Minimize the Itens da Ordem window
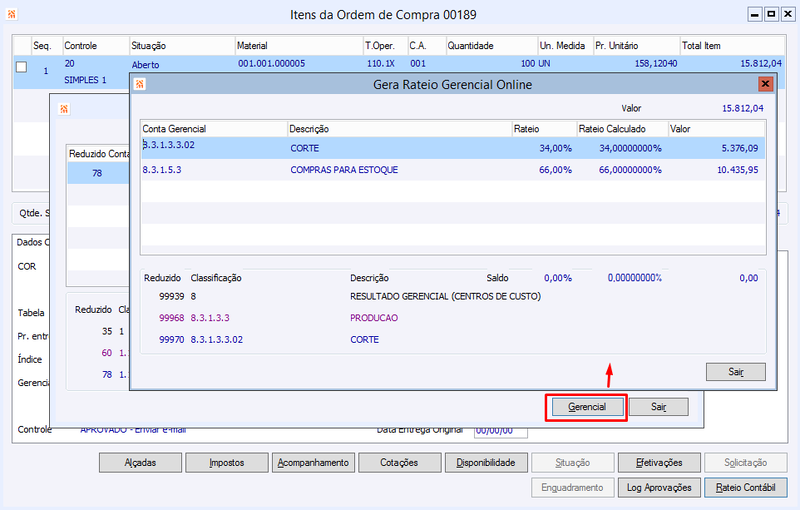The width and height of the screenshot is (800, 510). coord(755,14)
